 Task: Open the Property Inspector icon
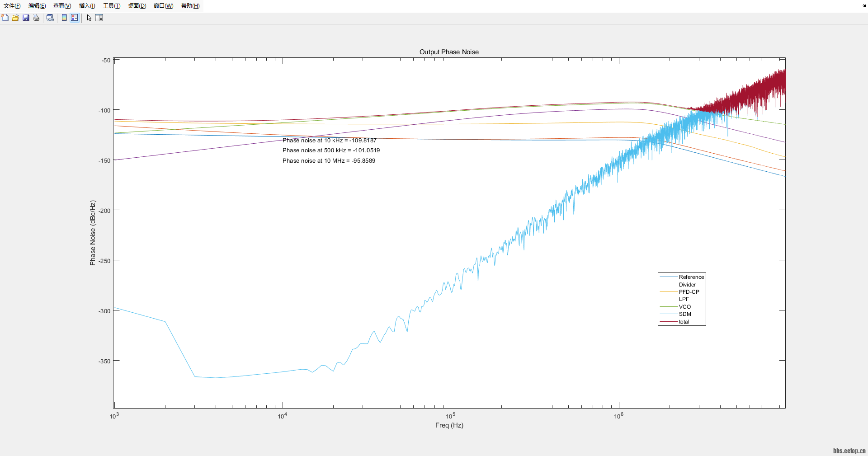(x=99, y=18)
